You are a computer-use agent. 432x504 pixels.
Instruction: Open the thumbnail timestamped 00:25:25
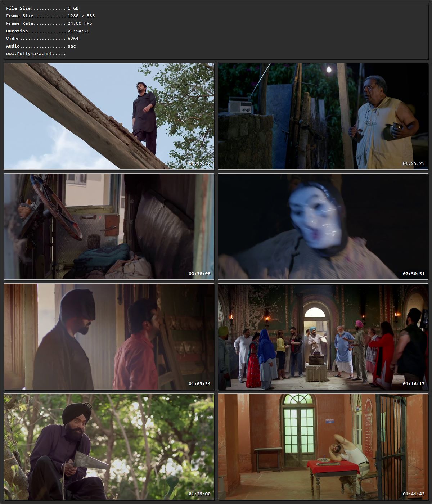[x=323, y=116]
